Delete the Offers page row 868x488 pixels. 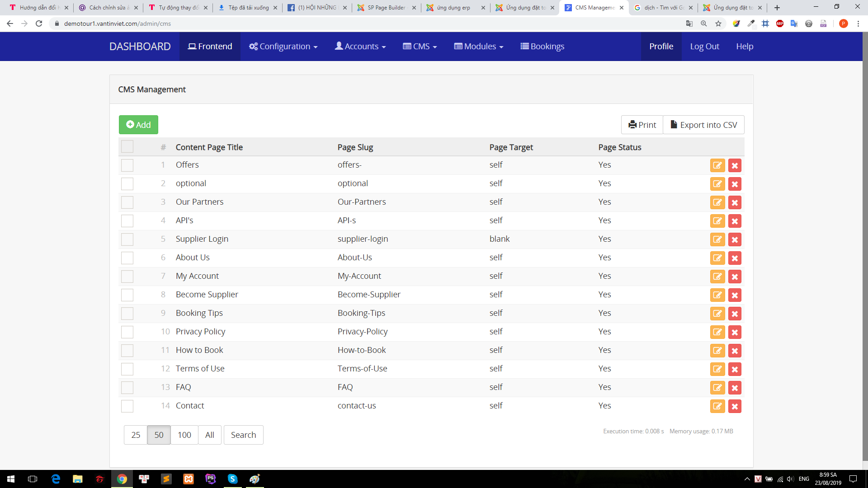click(735, 165)
